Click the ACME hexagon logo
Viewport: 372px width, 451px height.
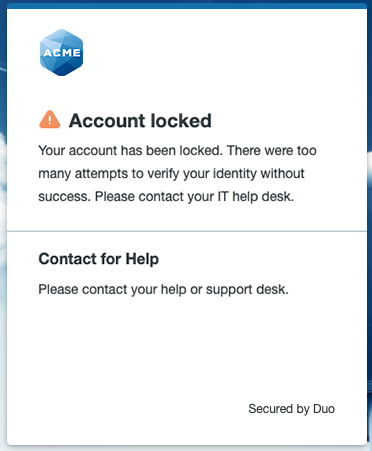61,53
